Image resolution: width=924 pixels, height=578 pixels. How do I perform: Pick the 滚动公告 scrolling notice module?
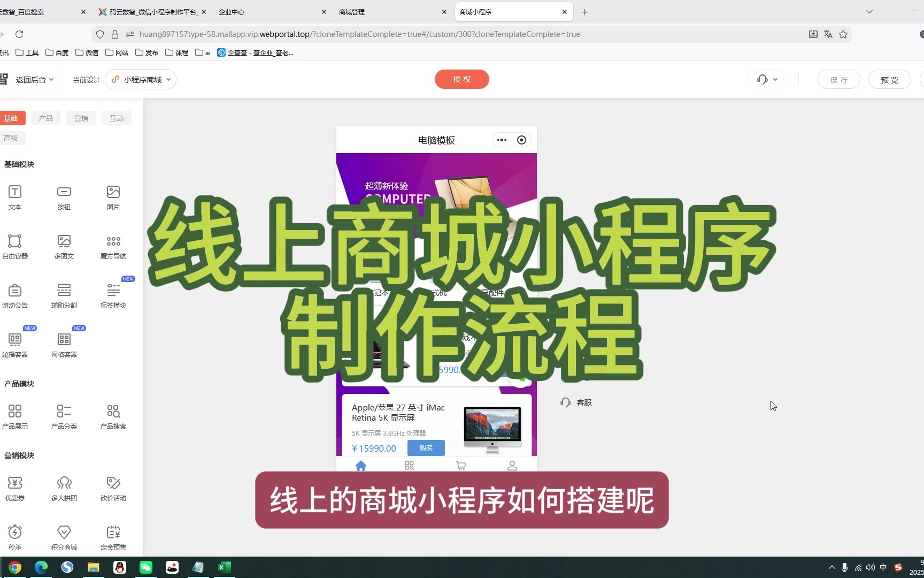15,291
